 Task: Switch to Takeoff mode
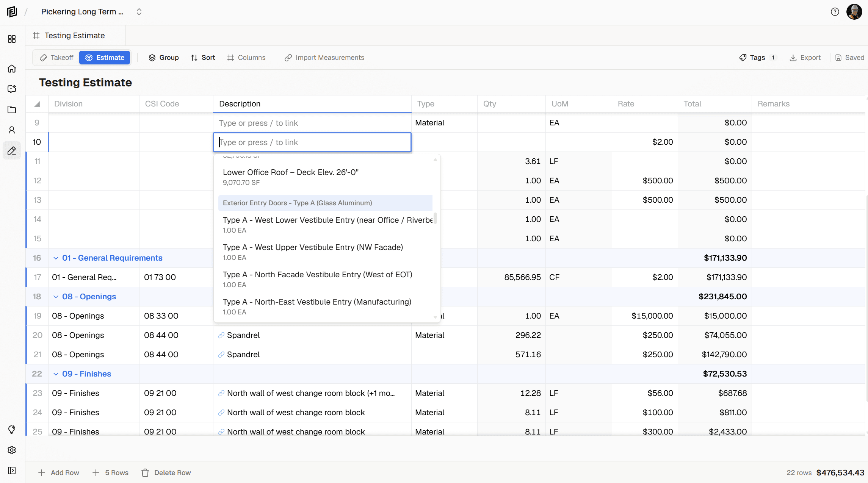pos(56,58)
